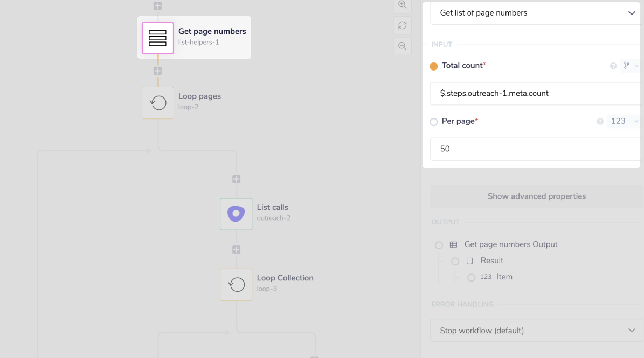Select the Result output circle
Image resolution: width=644 pixels, height=358 pixels.
coord(455,261)
